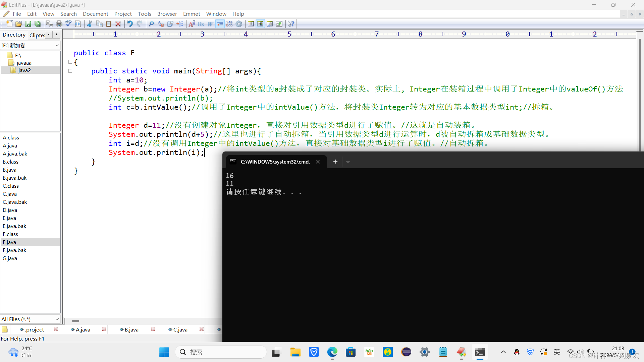
Task: Expand the drive selector showing [E:] 新加卷
Action: pos(57,45)
